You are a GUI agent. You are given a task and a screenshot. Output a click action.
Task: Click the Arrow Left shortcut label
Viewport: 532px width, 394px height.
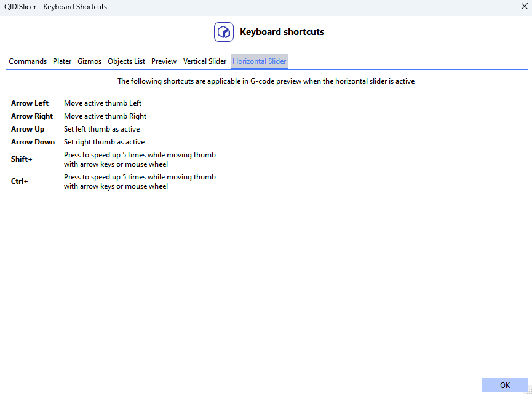pos(30,103)
